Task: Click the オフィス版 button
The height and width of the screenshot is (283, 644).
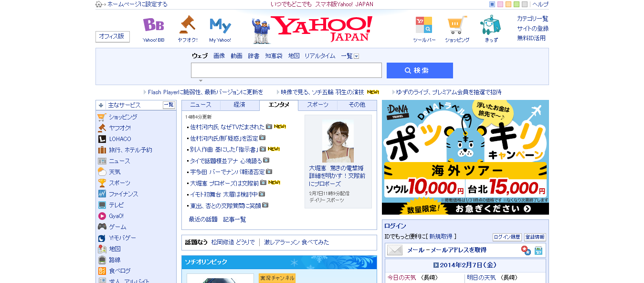Action: point(112,37)
